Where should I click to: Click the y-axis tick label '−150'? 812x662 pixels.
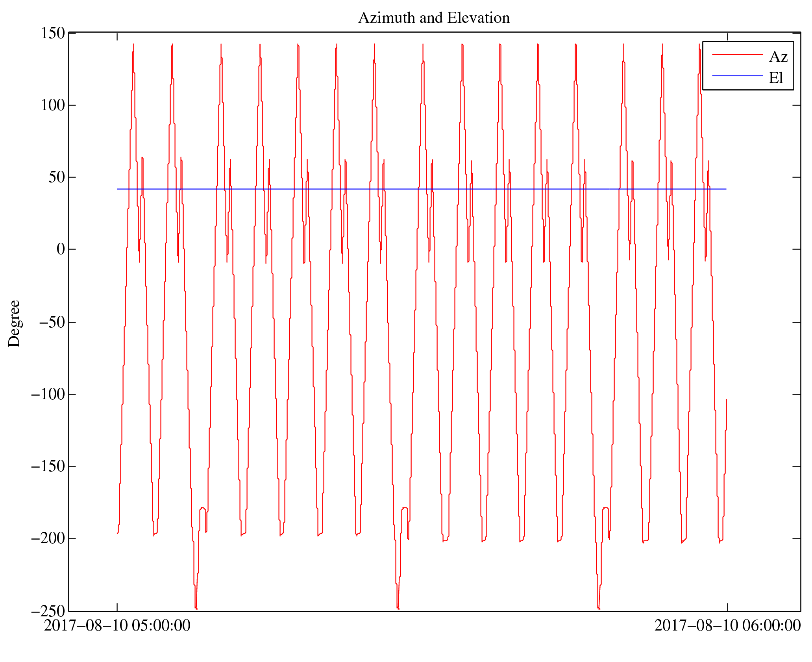(x=48, y=467)
